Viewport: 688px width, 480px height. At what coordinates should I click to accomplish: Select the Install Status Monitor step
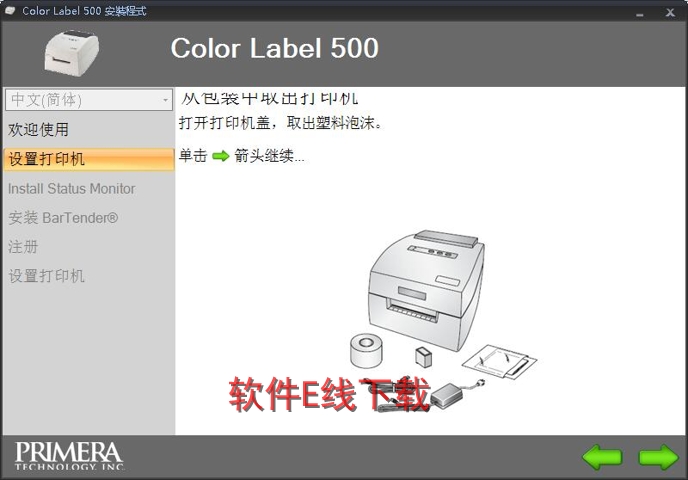click(x=72, y=188)
